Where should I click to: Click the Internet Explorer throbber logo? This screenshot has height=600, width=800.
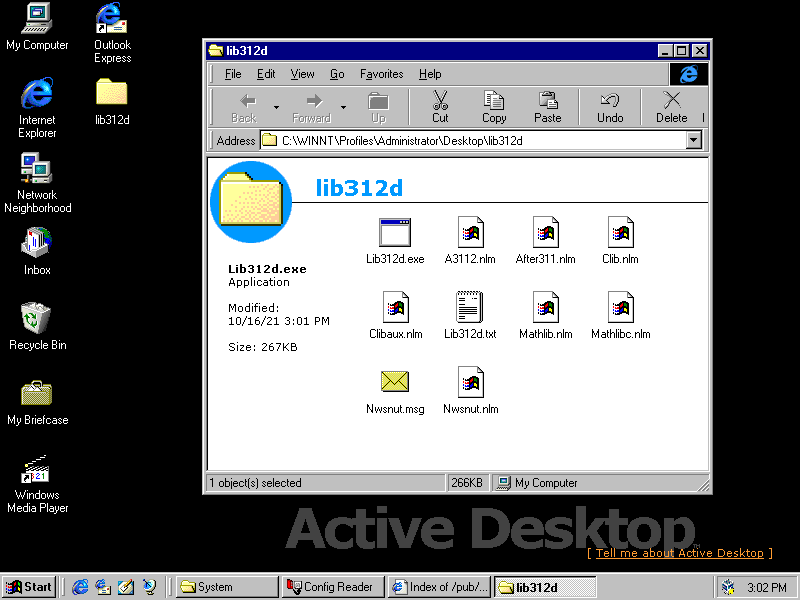pos(688,74)
